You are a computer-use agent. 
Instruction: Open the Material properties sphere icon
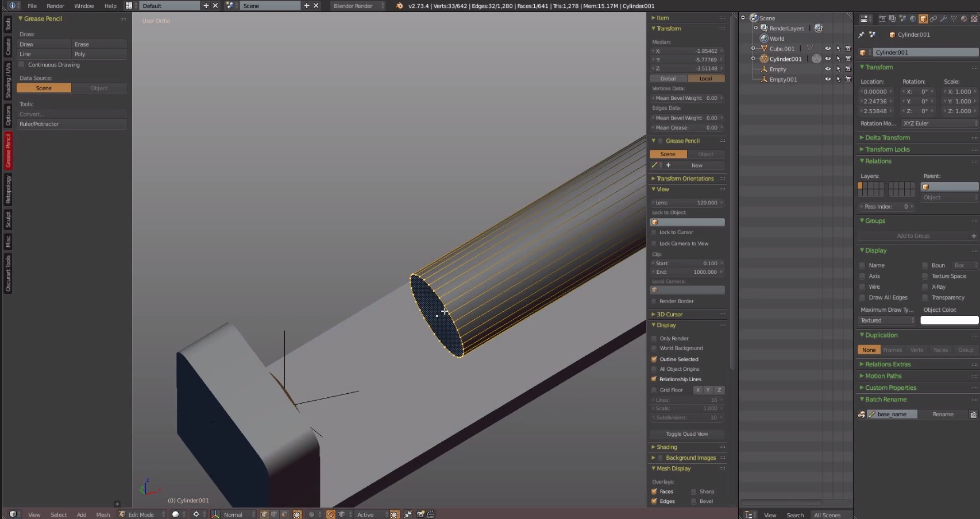pyautogui.click(x=963, y=18)
